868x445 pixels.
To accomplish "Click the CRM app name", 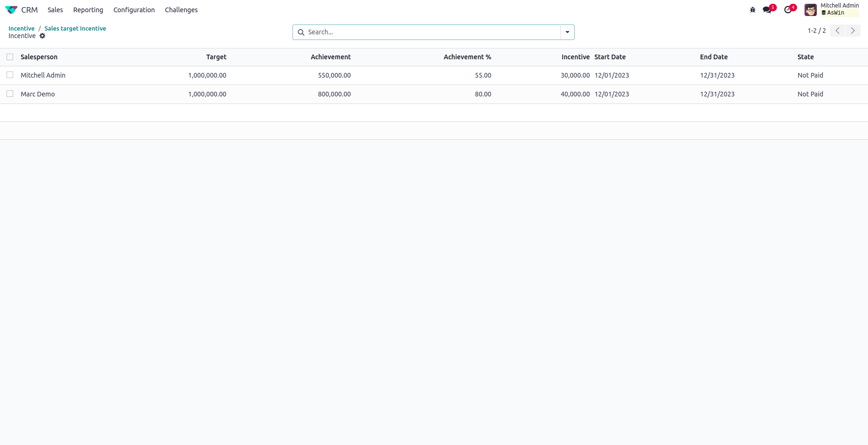I will tap(29, 10).
